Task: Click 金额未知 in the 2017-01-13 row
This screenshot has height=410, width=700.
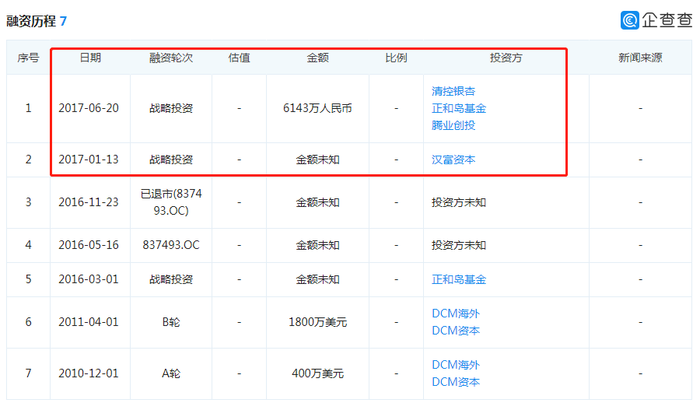Action: pyautogui.click(x=317, y=159)
